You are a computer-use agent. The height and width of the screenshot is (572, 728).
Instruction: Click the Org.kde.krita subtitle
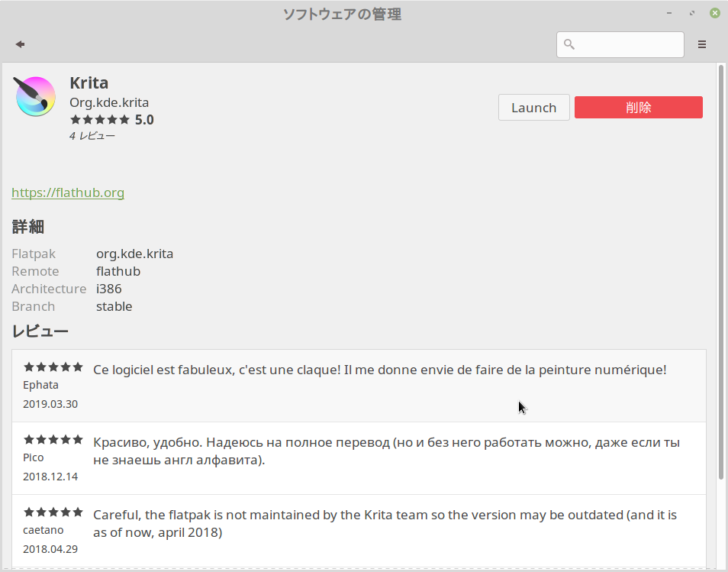coord(109,102)
